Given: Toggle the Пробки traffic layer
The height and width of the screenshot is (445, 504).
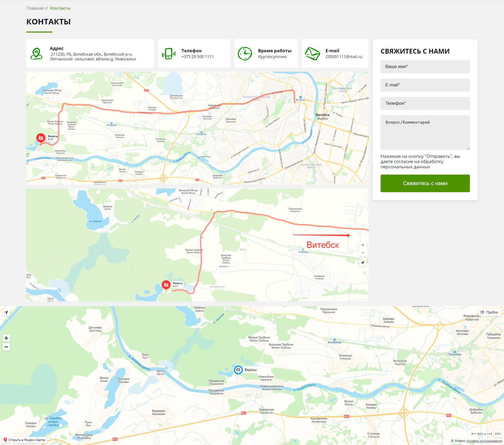Looking at the screenshot, I should (x=490, y=312).
